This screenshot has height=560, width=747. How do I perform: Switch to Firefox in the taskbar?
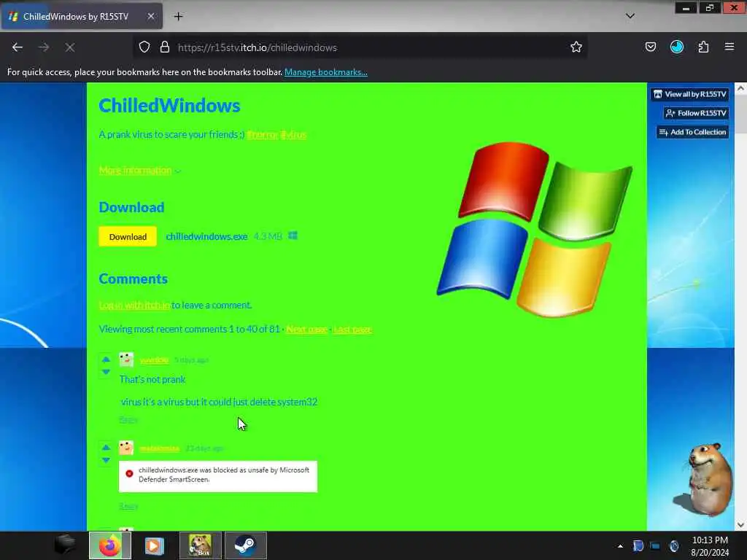pos(109,545)
